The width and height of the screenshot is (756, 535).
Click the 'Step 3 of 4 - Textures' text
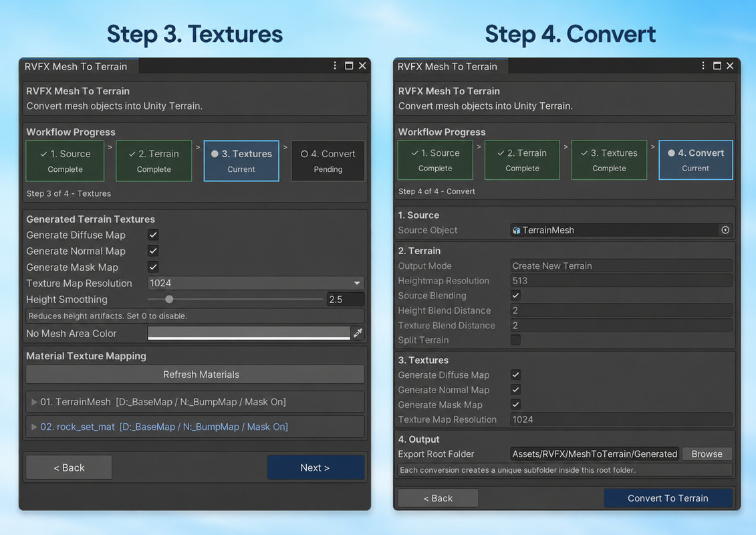[x=68, y=193]
